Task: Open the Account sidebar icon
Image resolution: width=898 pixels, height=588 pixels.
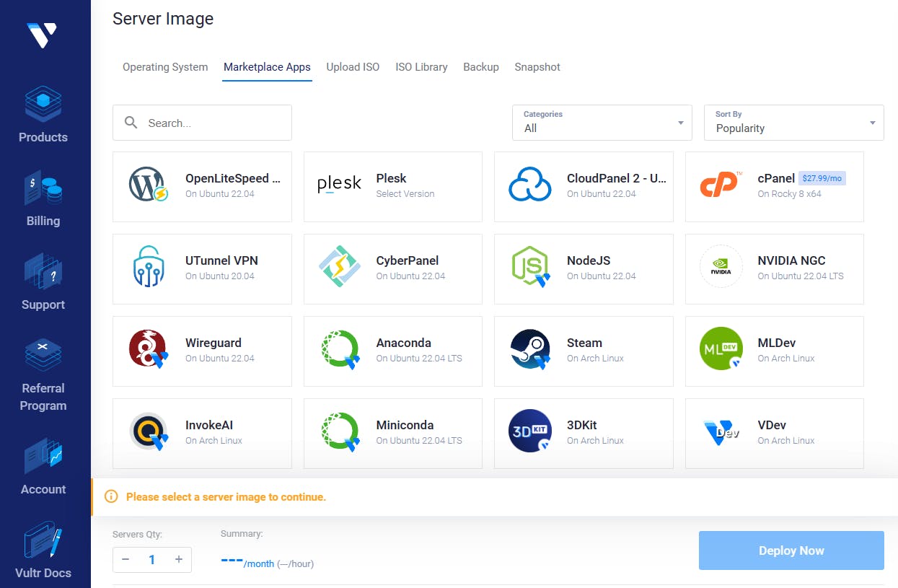Action: (43, 456)
